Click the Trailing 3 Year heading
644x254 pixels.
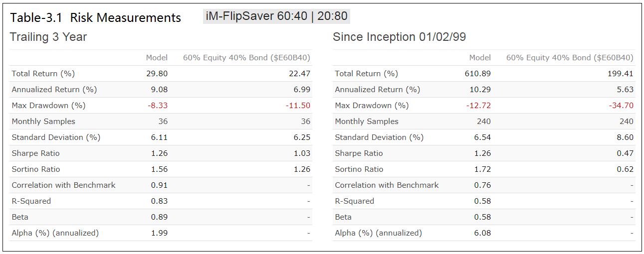[48, 37]
